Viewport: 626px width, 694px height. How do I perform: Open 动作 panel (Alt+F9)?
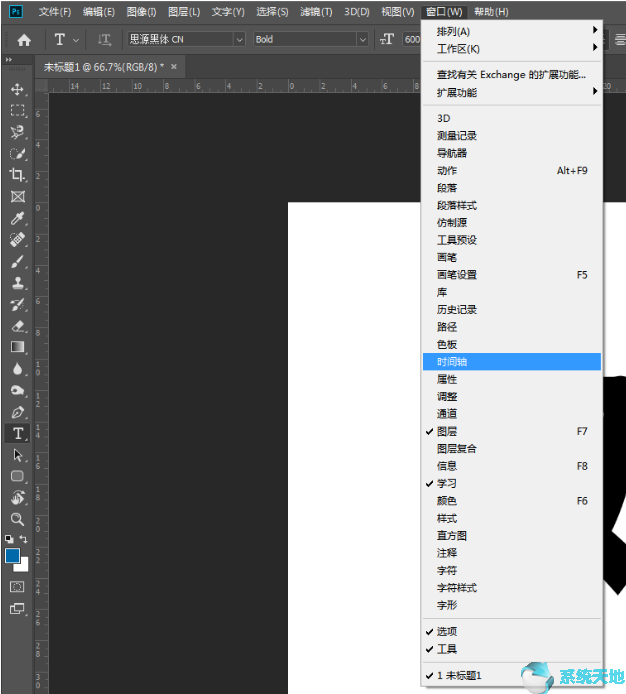point(512,170)
